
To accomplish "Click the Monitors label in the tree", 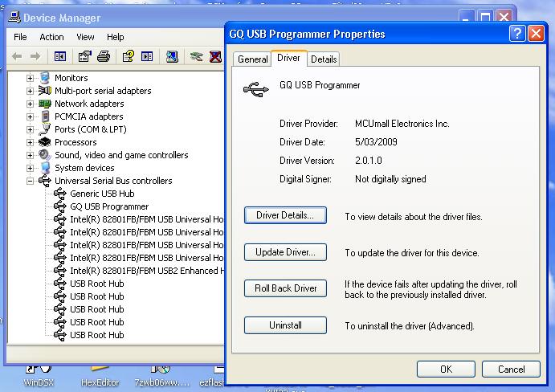I will click(x=71, y=78).
